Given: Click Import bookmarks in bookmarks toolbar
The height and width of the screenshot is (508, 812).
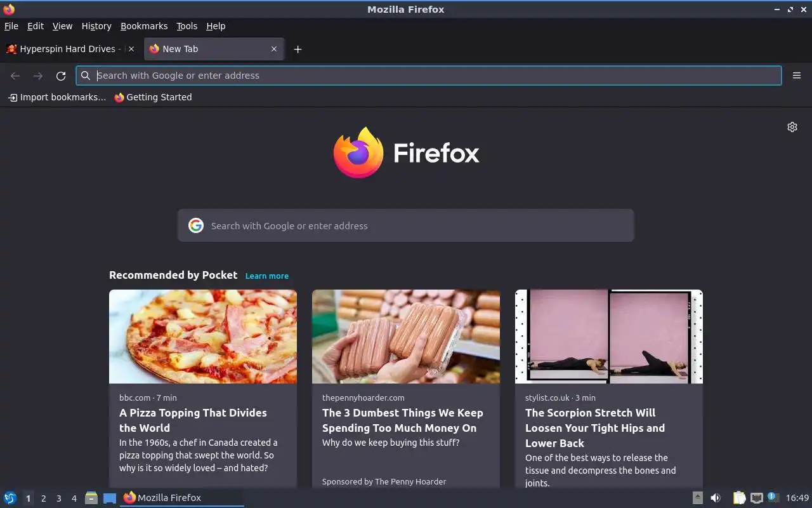Looking at the screenshot, I should point(57,97).
